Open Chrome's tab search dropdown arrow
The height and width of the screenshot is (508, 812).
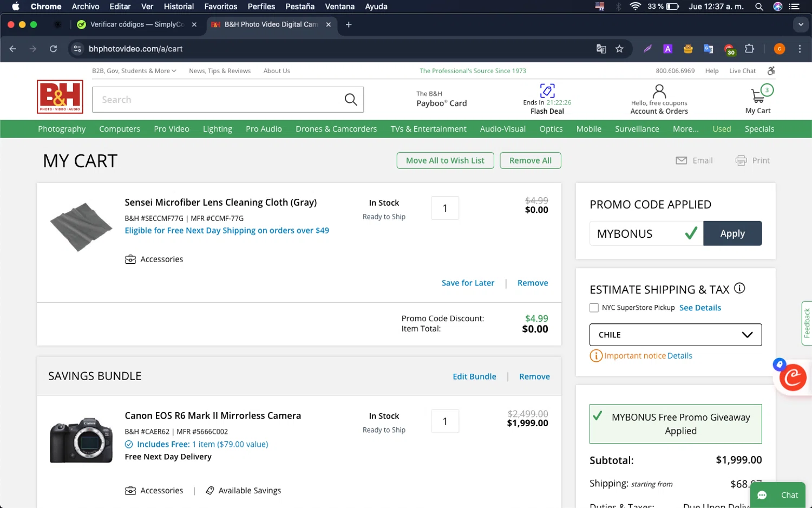(801, 24)
